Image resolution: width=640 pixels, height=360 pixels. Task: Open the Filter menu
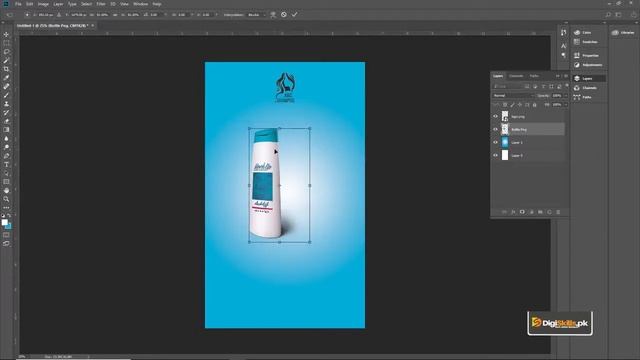tap(101, 4)
